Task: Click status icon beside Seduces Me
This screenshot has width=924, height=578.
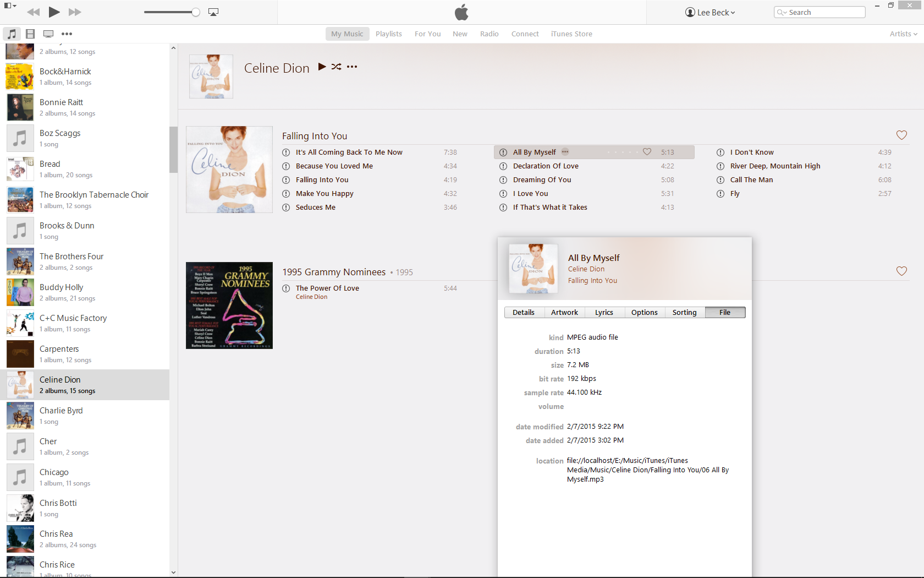Action: (x=286, y=208)
